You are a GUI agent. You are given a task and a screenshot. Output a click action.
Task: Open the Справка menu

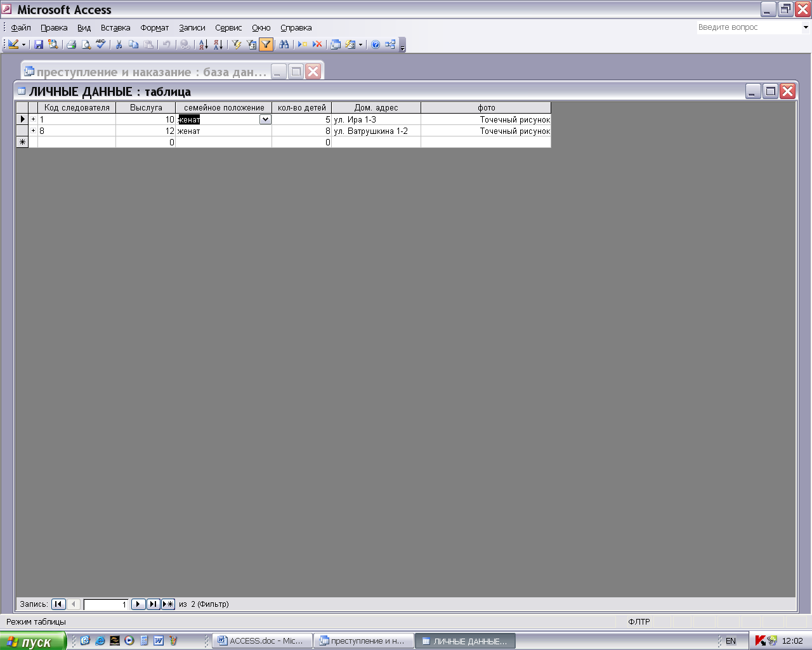[x=296, y=27]
